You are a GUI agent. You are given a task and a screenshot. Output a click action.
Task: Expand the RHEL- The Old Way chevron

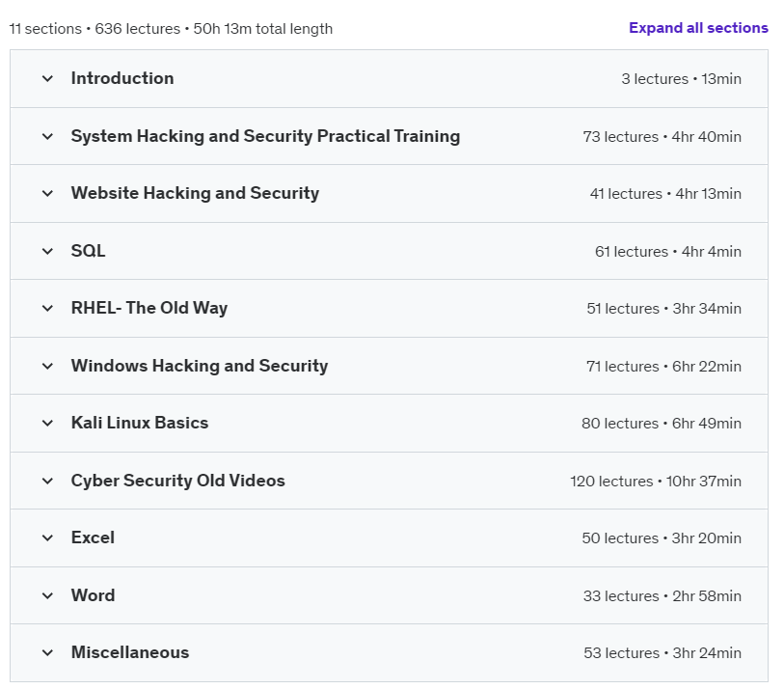click(47, 308)
